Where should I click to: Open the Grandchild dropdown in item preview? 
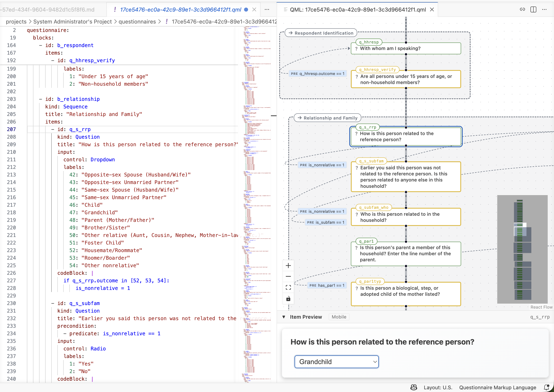point(337,362)
